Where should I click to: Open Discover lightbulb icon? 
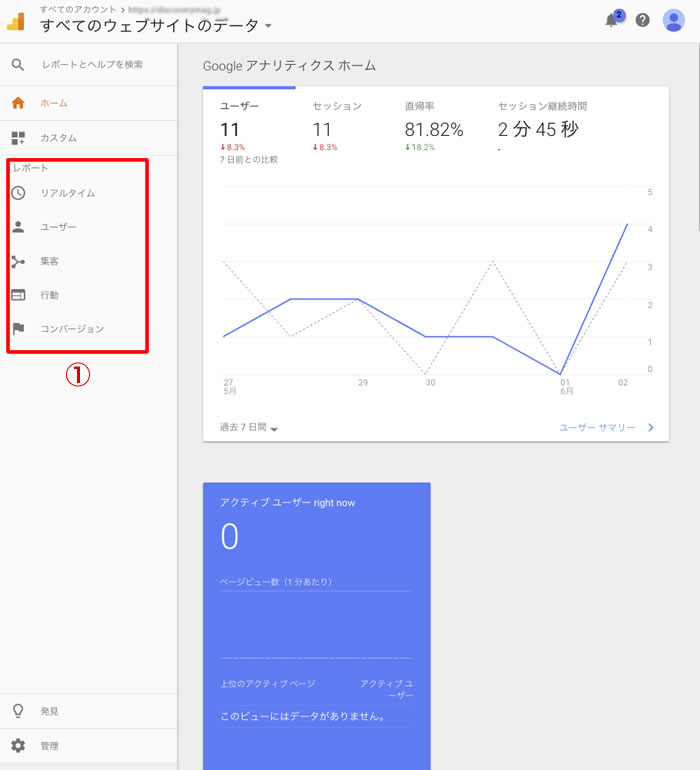pyautogui.click(x=18, y=711)
